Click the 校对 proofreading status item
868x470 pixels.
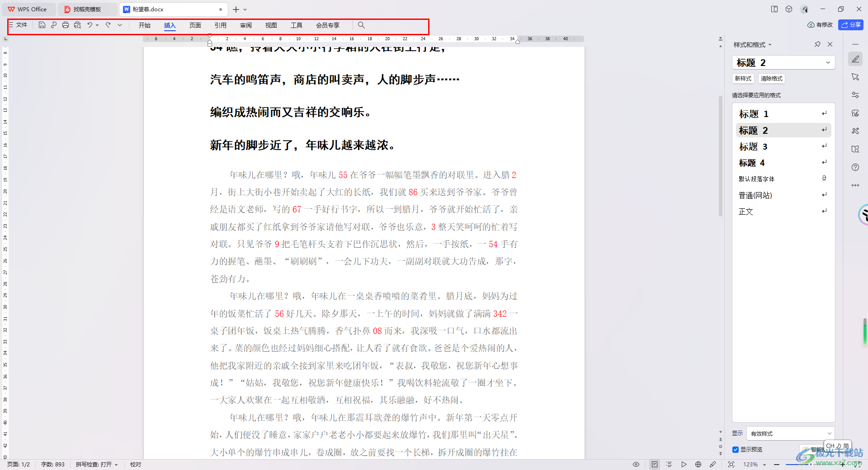[x=136, y=465]
